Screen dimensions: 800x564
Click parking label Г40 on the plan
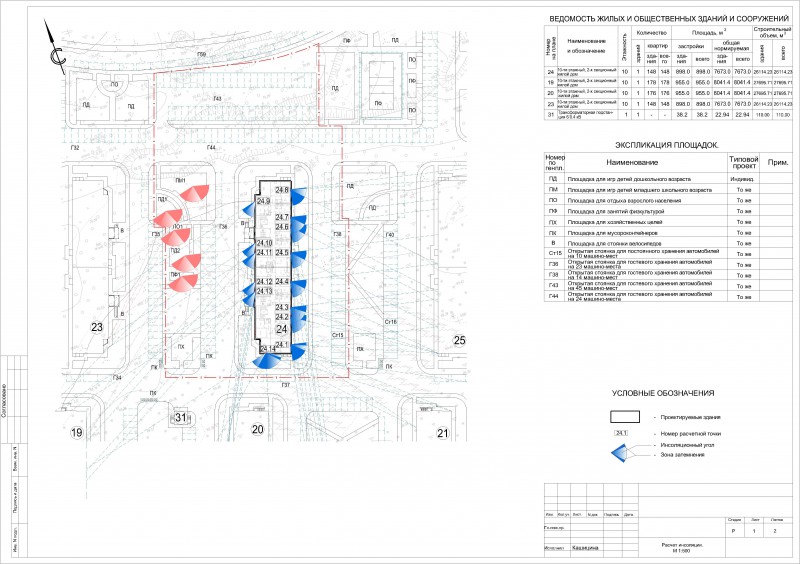[390, 234]
